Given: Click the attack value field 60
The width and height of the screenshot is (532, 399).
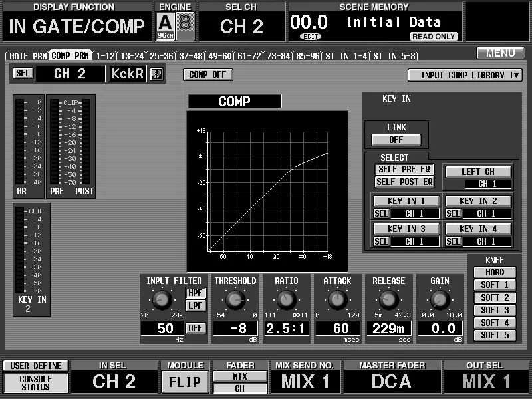Looking at the screenshot, I should [338, 328].
